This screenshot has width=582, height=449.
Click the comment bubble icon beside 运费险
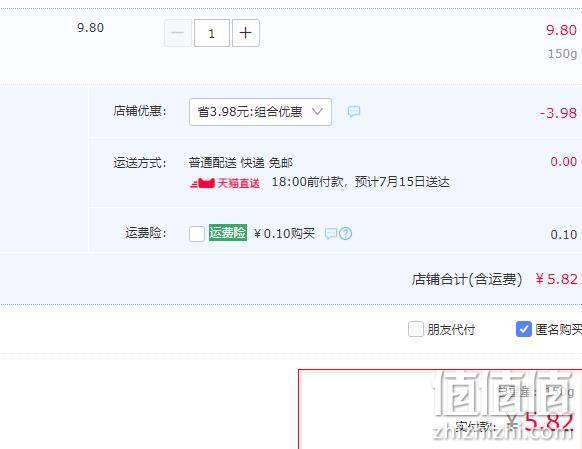[331, 233]
